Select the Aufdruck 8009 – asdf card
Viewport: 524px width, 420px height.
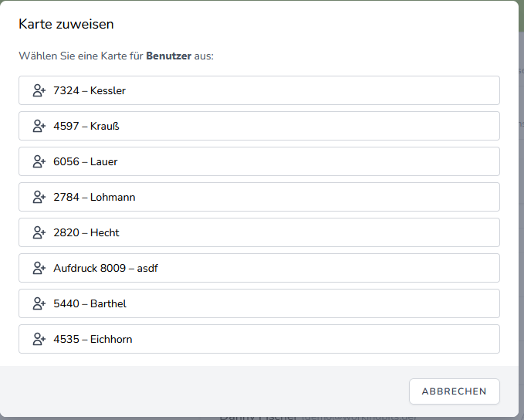pos(259,268)
